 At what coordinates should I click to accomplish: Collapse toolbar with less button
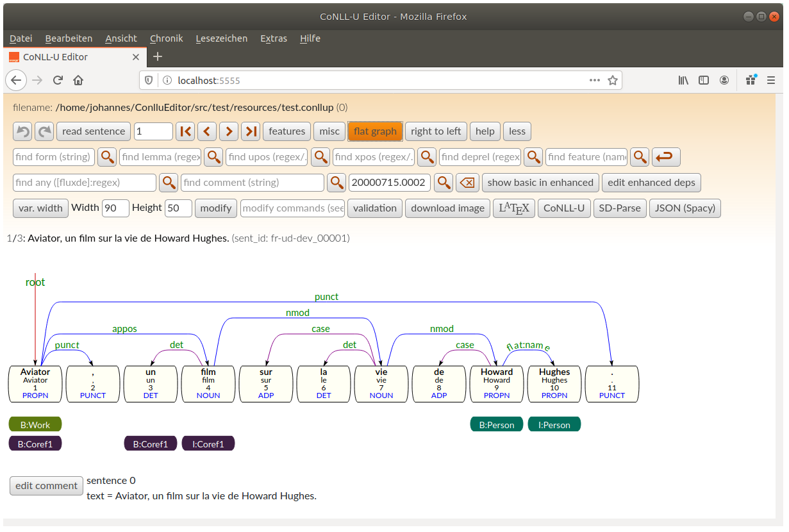click(517, 131)
